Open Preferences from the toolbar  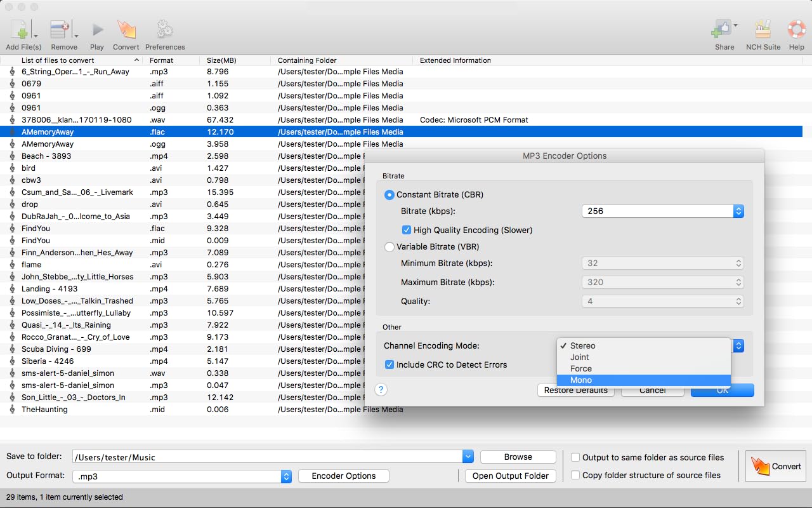165,30
